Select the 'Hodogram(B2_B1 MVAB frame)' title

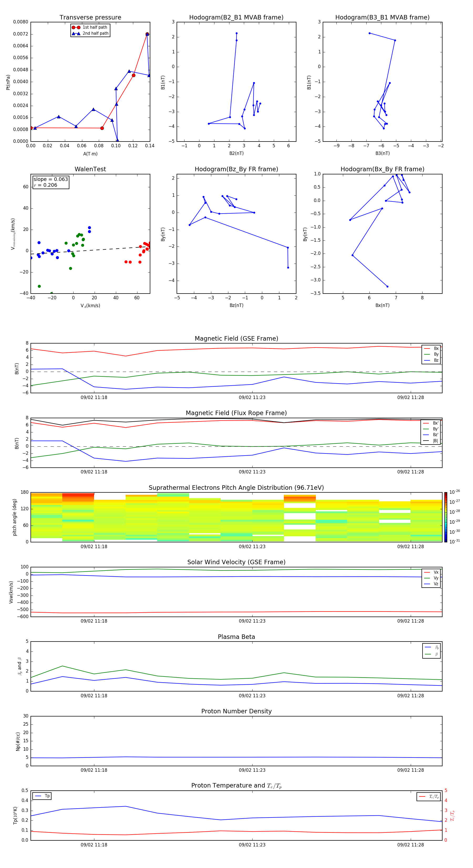point(236,18)
